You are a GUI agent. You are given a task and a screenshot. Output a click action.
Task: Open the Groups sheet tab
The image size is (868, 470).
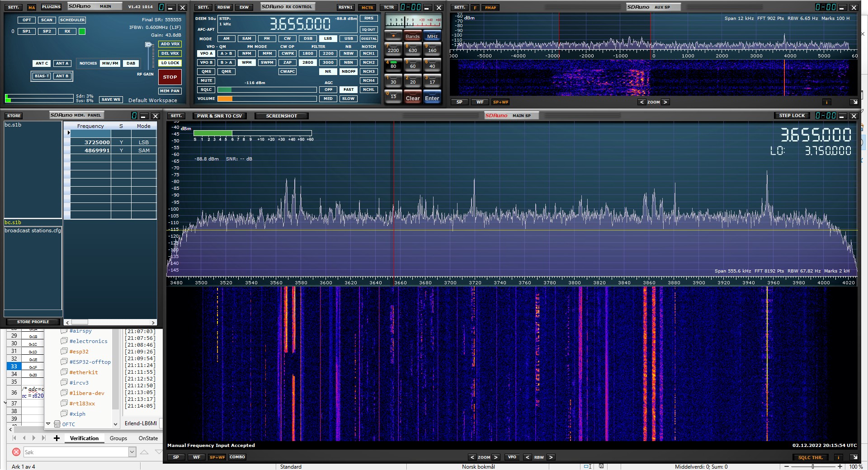(x=118, y=438)
